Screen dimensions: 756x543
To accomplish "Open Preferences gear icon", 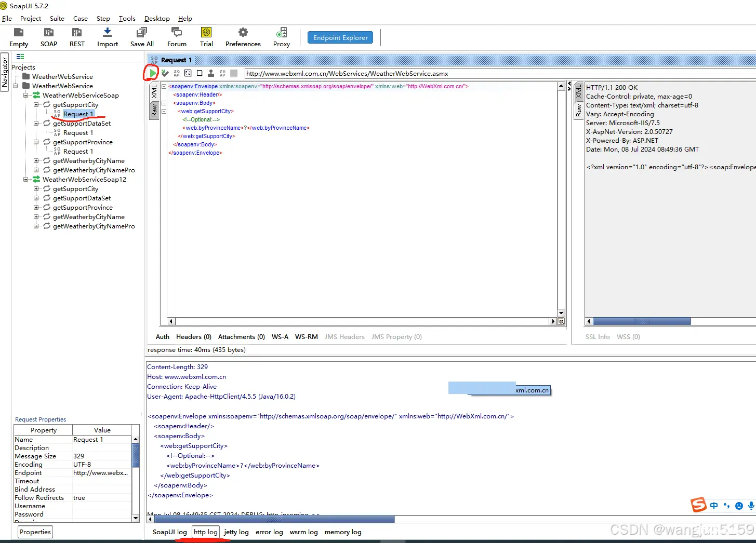I will pos(243,37).
